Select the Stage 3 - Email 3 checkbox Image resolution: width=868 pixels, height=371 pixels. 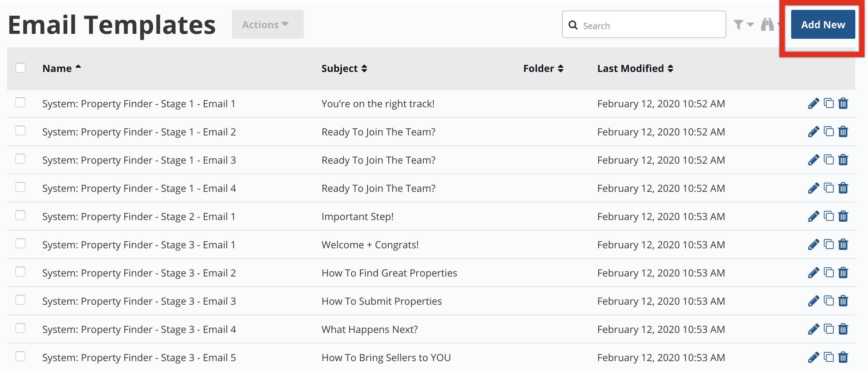pyautogui.click(x=20, y=300)
